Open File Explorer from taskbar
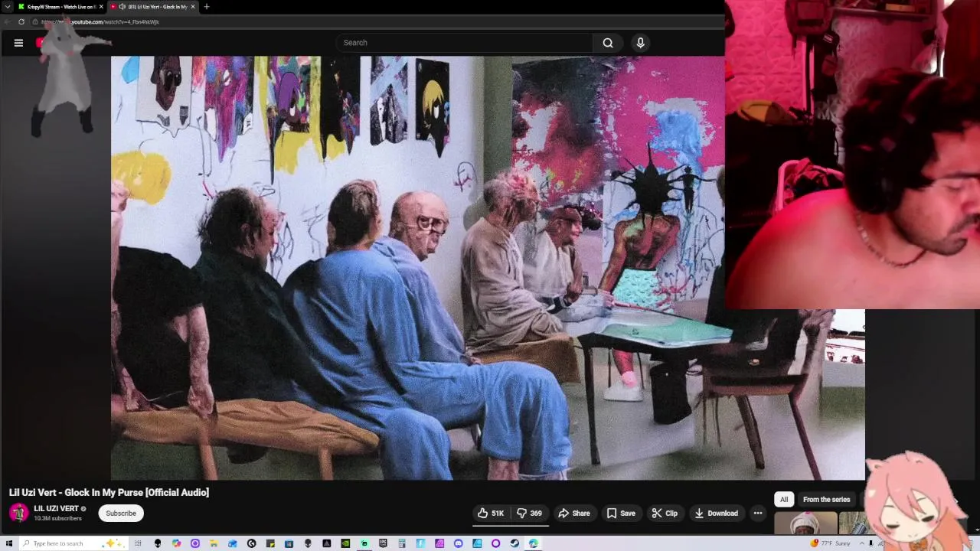980x551 pixels. pyautogui.click(x=213, y=543)
